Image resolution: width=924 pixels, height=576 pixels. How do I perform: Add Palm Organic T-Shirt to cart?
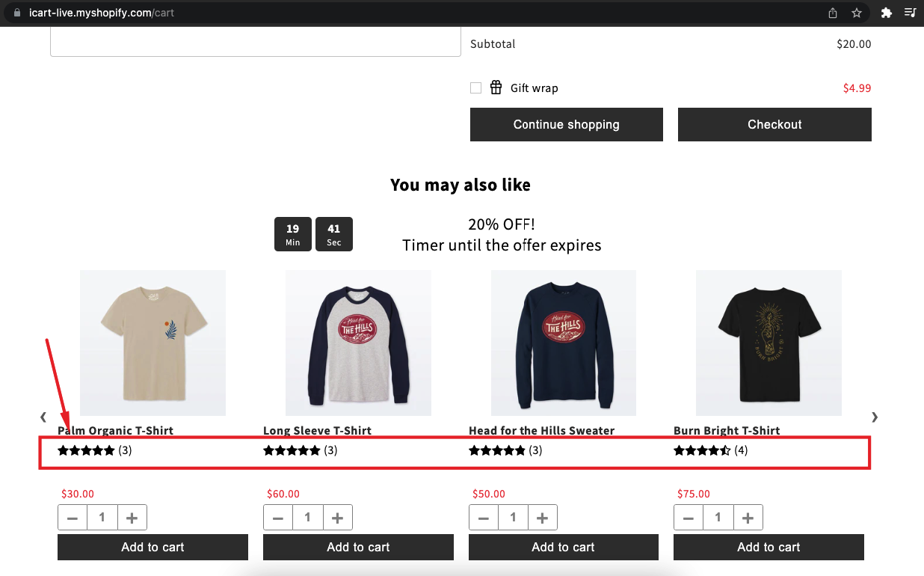point(153,547)
